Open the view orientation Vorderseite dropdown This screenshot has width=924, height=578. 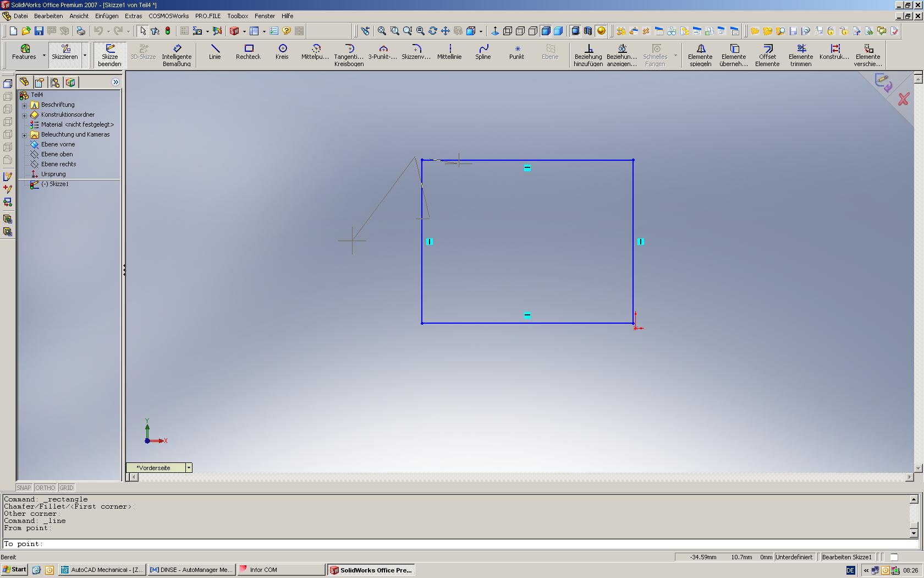(189, 467)
